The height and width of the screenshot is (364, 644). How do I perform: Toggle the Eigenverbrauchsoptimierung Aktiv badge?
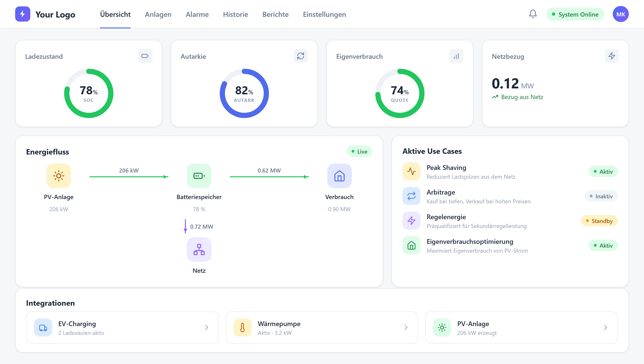[603, 246]
